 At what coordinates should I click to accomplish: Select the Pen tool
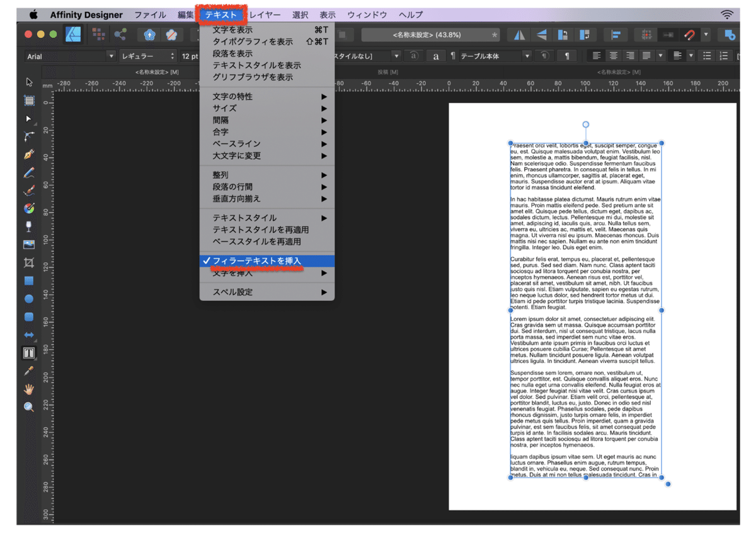[29, 154]
